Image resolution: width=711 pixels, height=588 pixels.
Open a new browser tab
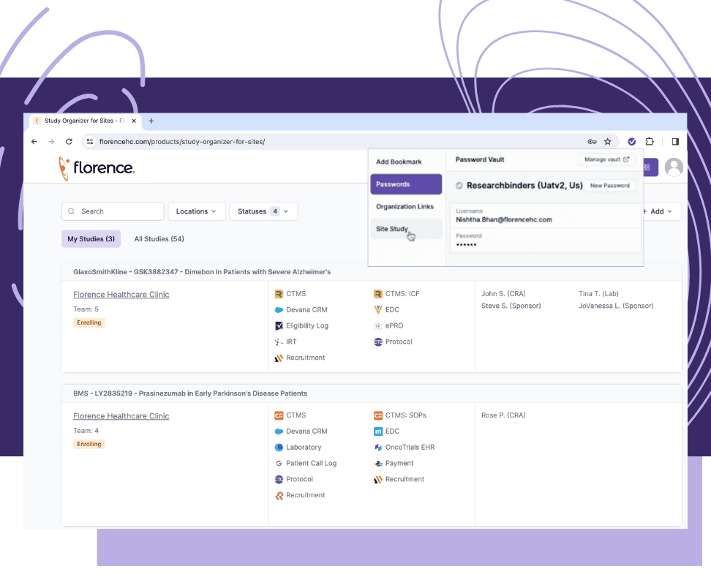151,121
